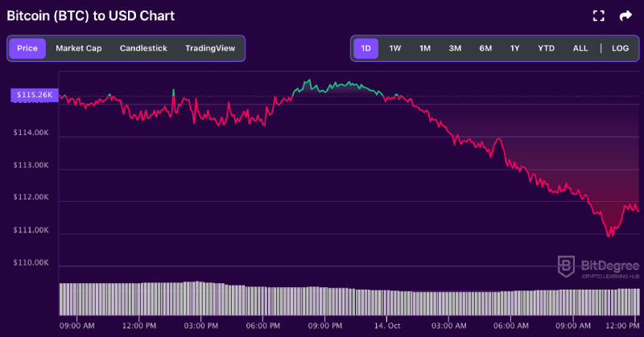Click the BitDegree logo watermark
644x337 pixels.
(598, 266)
